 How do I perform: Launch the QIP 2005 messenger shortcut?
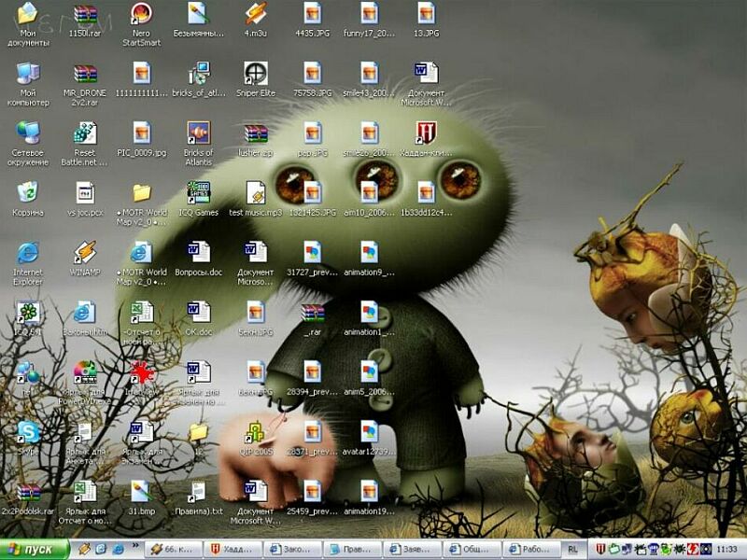(255, 432)
